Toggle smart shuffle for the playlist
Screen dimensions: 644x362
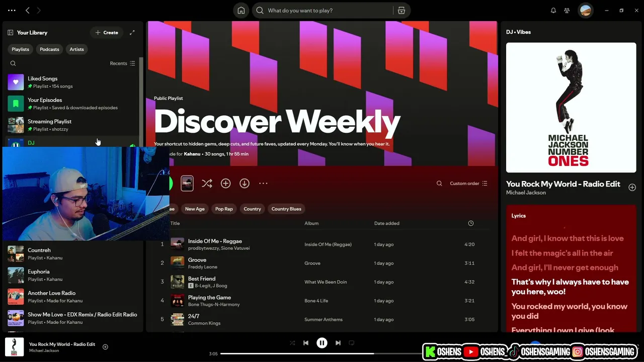click(207, 184)
